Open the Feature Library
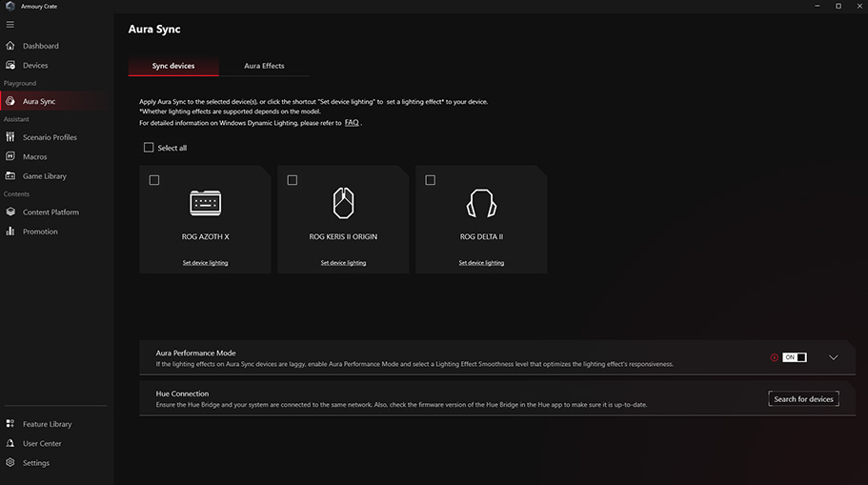 coord(47,424)
